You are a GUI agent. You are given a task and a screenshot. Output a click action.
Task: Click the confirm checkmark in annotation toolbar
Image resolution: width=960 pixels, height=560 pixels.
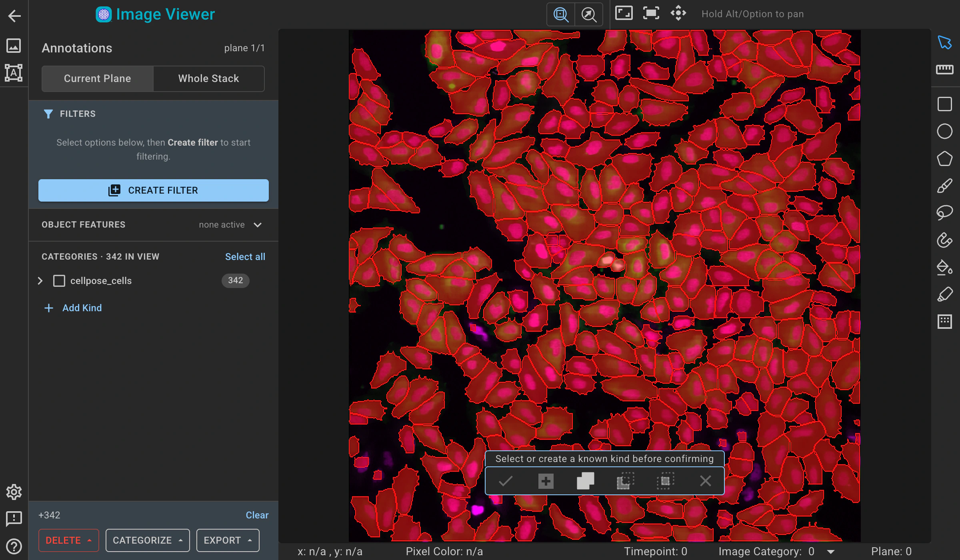[506, 481]
